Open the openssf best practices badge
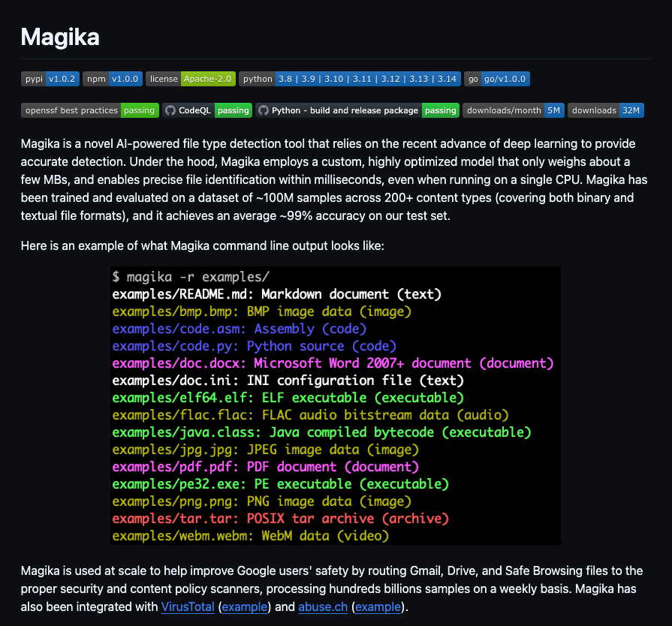Image resolution: width=672 pixels, height=626 pixels. coord(90,110)
